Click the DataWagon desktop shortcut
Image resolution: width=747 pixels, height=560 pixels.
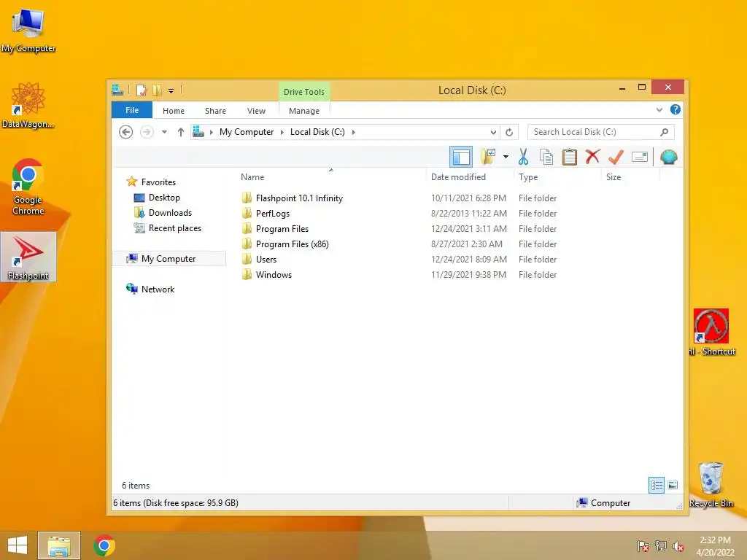28,105
